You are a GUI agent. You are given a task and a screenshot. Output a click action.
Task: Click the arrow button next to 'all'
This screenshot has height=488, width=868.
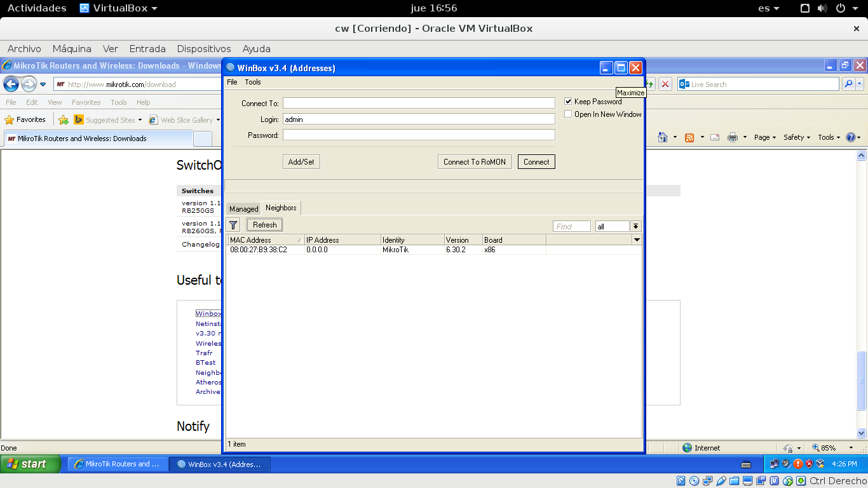tap(636, 226)
